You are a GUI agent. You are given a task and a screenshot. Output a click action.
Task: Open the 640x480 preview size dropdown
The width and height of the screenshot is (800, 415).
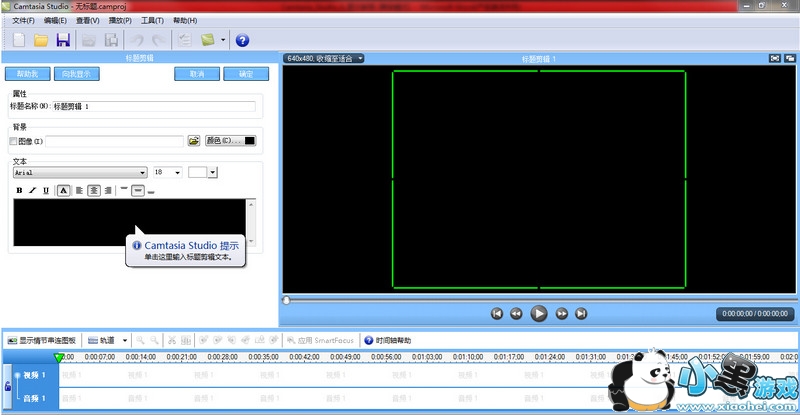(323, 59)
